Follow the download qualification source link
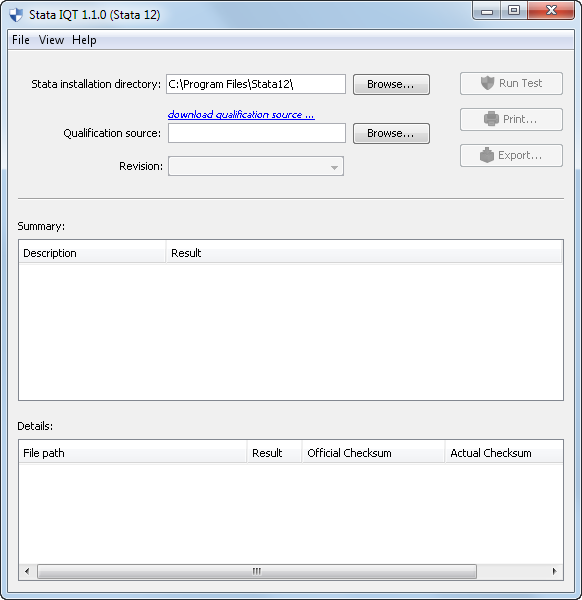The width and height of the screenshot is (582, 600). click(x=241, y=114)
